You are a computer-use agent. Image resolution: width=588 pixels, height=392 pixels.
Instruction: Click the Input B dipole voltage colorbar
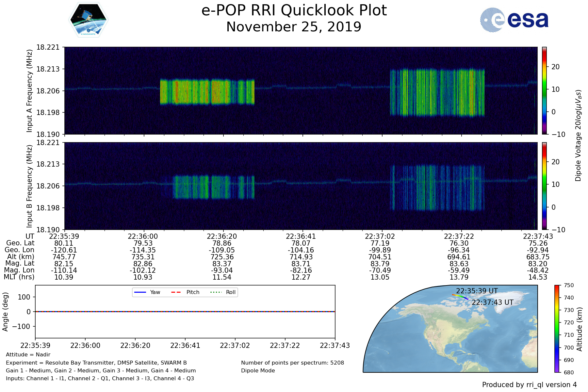coord(544,186)
